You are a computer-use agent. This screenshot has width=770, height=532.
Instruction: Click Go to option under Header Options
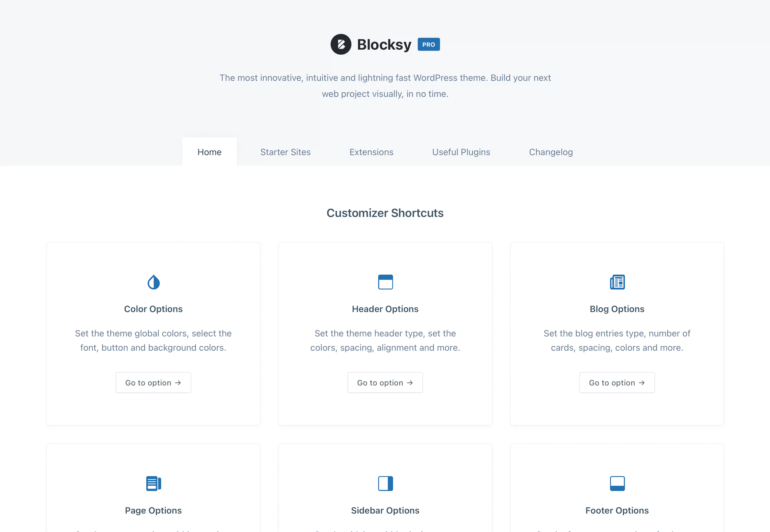pos(385,382)
